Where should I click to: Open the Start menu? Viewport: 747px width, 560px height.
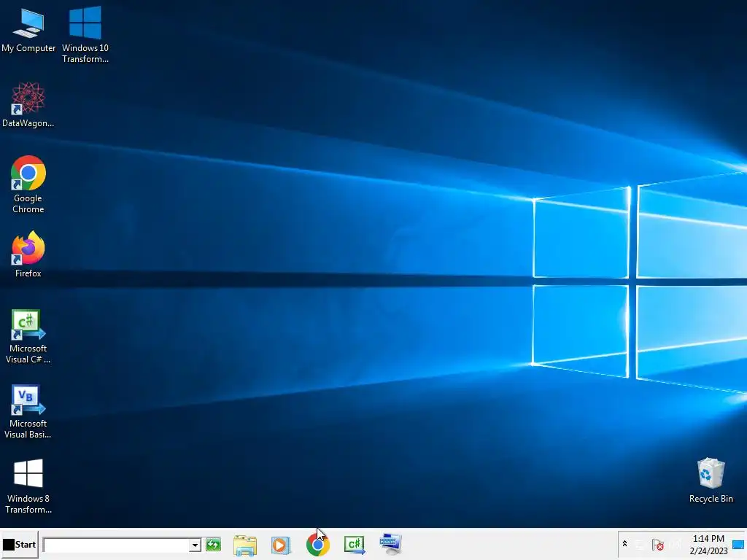click(20, 544)
